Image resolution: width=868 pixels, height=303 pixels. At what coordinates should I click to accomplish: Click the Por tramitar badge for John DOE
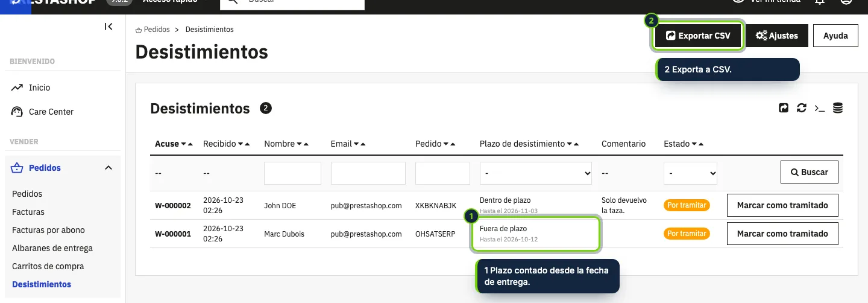click(687, 205)
